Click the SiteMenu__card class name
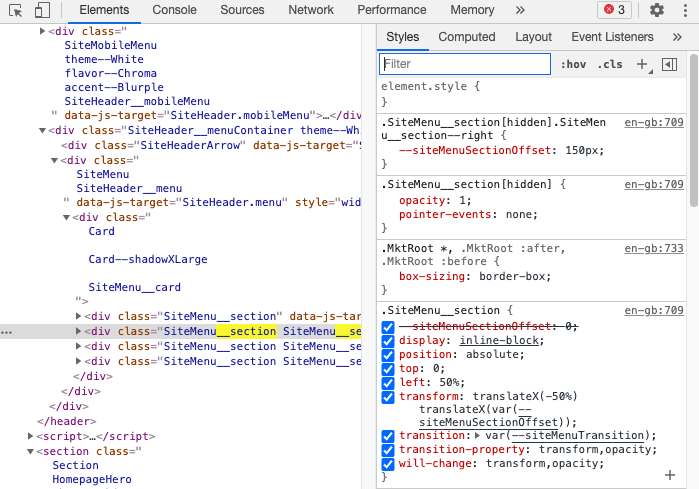 pos(134,288)
